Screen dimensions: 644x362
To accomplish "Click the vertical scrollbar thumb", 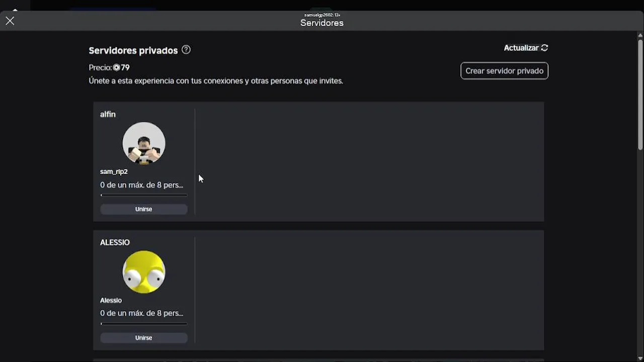I will pos(640,94).
